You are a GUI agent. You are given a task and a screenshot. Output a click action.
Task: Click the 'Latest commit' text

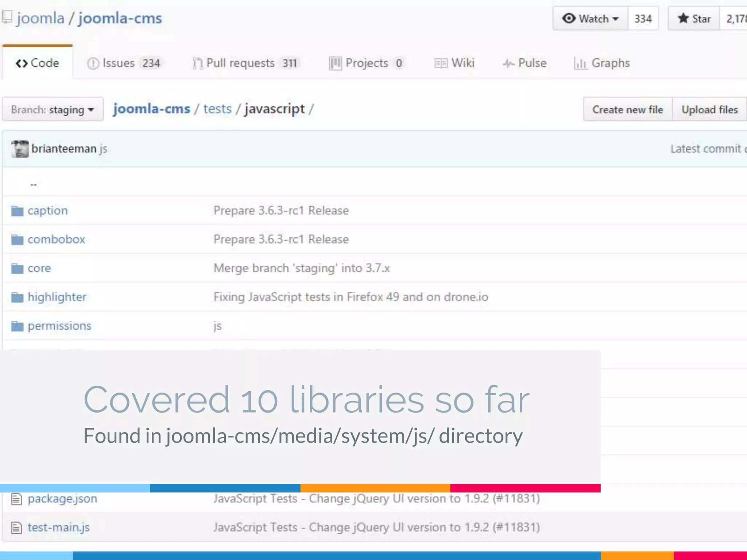[x=706, y=149]
